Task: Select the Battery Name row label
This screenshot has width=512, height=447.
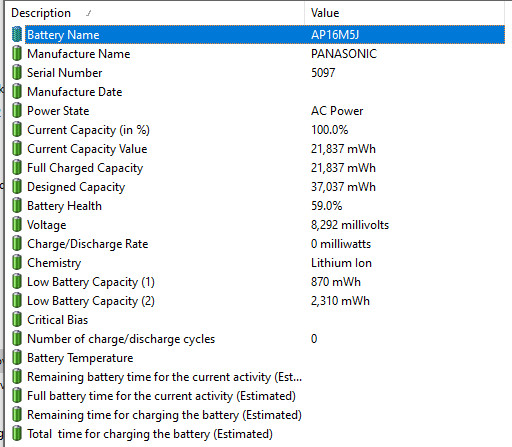Action: point(63,35)
